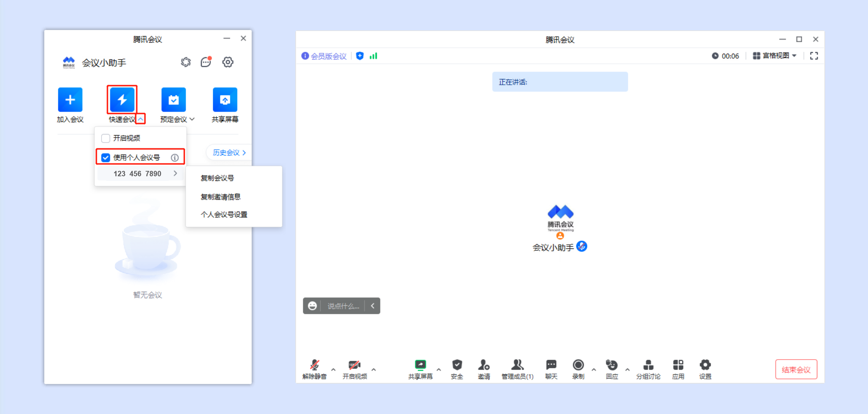The height and width of the screenshot is (414, 868).
Task: Click the refresh icon beside 会议小助手
Action: click(x=186, y=62)
